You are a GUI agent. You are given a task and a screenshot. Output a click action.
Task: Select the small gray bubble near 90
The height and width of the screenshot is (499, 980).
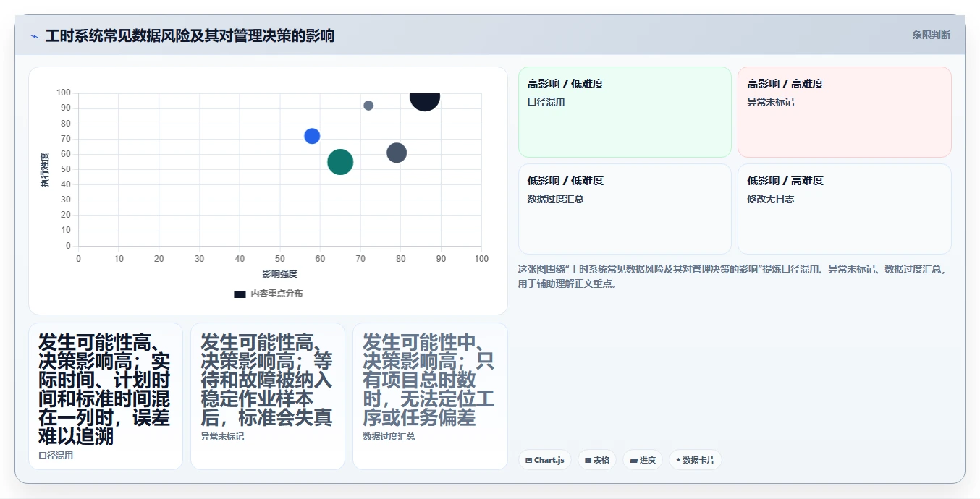[368, 106]
